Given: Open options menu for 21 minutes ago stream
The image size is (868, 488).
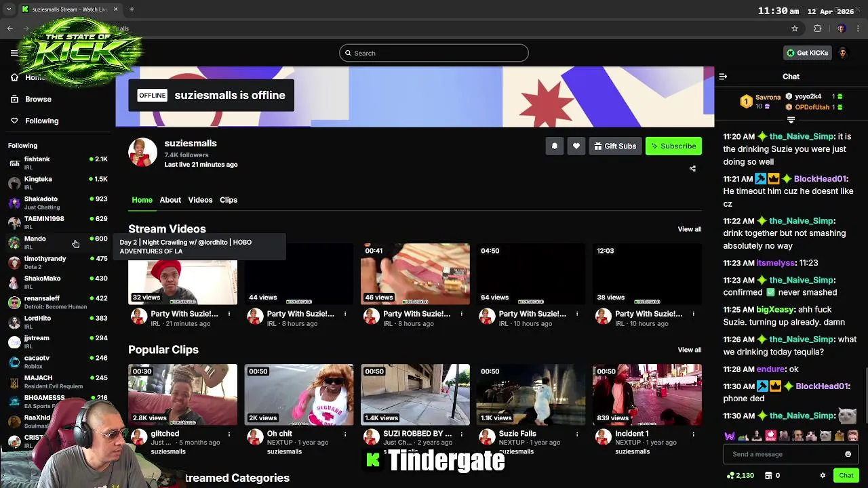Looking at the screenshot, I should pyautogui.click(x=229, y=314).
